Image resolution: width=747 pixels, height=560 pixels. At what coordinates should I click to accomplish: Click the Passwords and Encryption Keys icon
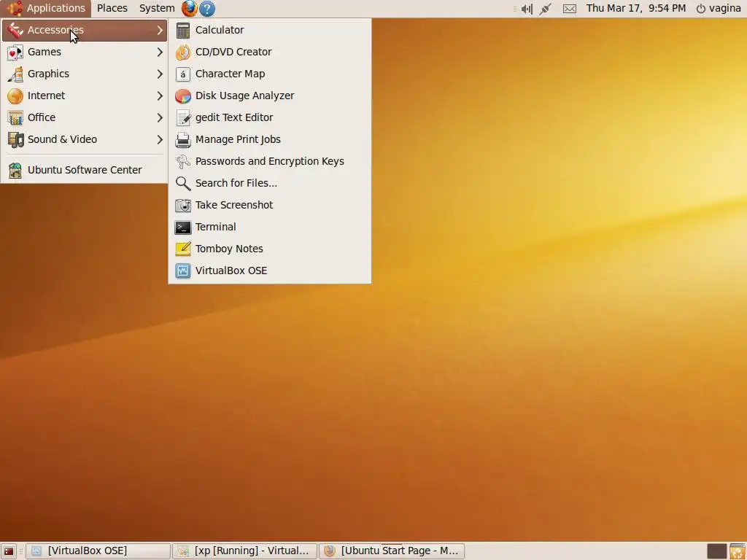coord(183,161)
